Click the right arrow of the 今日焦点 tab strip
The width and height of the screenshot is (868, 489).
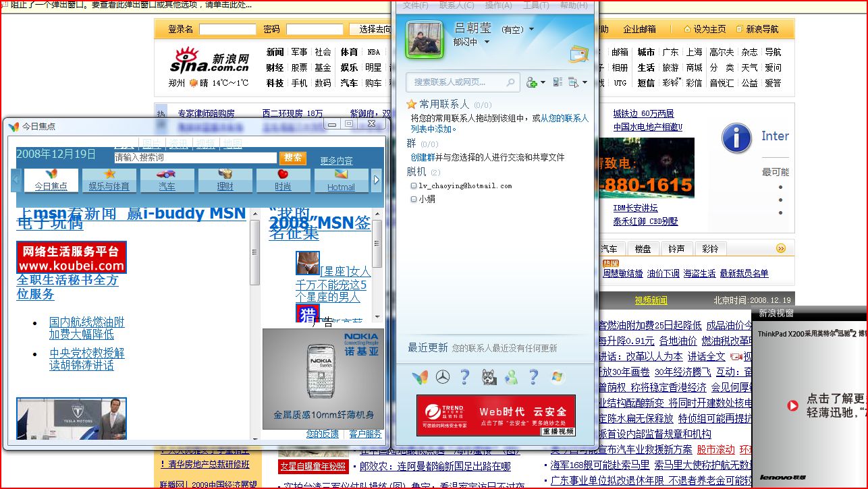(x=377, y=180)
